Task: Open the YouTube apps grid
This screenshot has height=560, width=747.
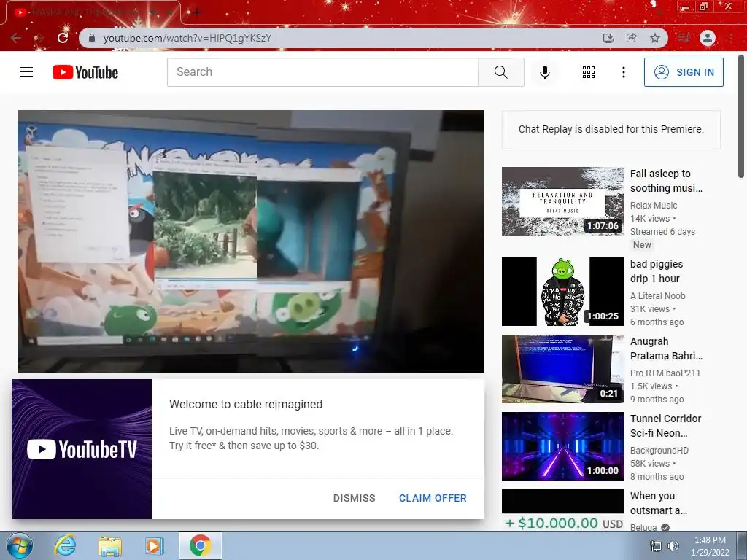Action: [589, 72]
